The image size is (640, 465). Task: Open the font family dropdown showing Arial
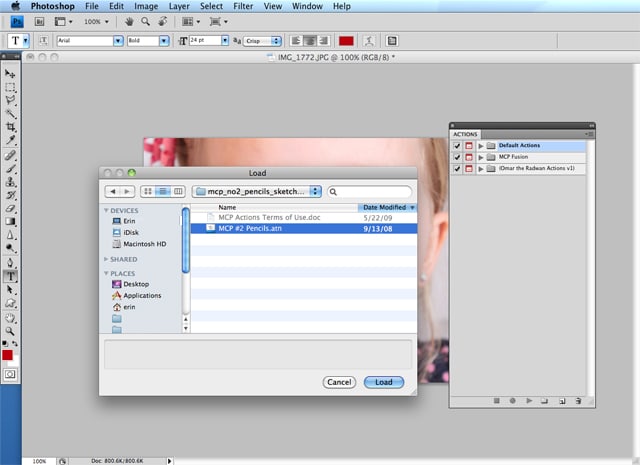[118, 41]
